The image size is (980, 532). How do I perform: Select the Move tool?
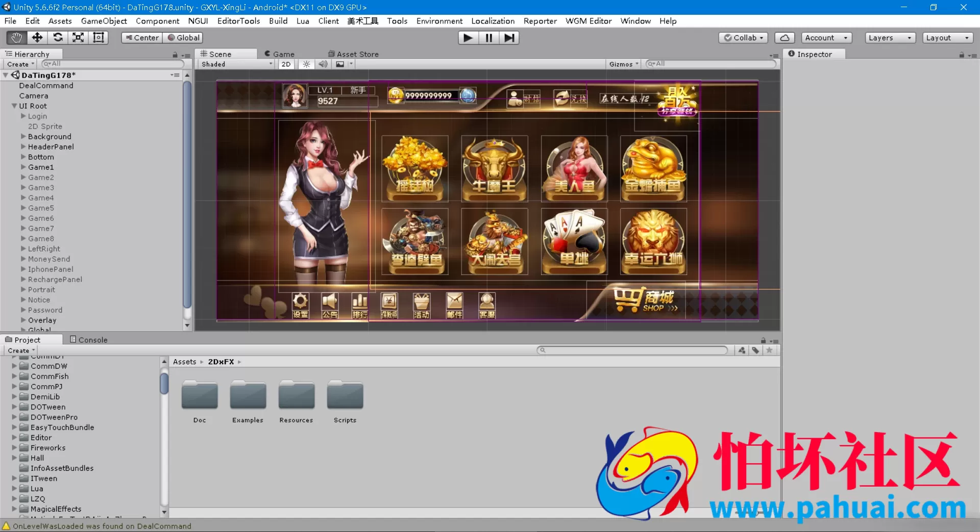(x=37, y=38)
